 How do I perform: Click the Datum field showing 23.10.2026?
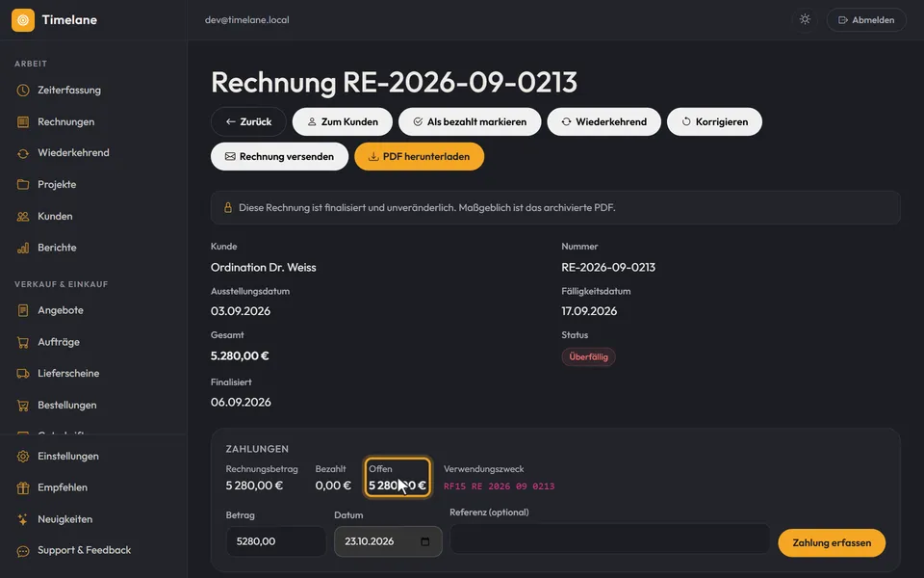pos(388,541)
